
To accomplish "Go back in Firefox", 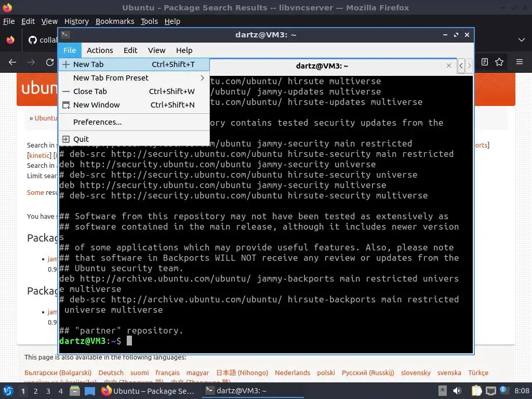I will coord(12,62).
